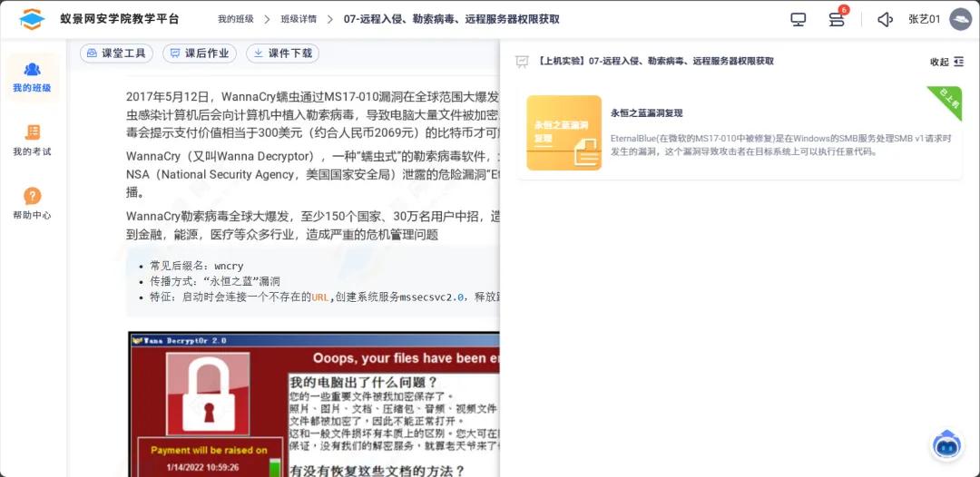Collapse the lab panel with 收起
This screenshot has height=477, width=980.
946,62
